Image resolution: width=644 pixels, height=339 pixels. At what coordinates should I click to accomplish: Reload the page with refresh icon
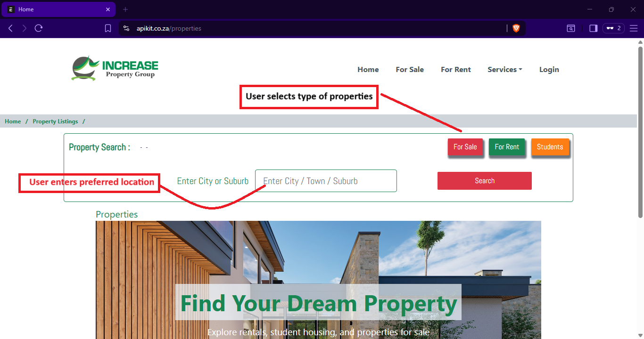pos(39,28)
